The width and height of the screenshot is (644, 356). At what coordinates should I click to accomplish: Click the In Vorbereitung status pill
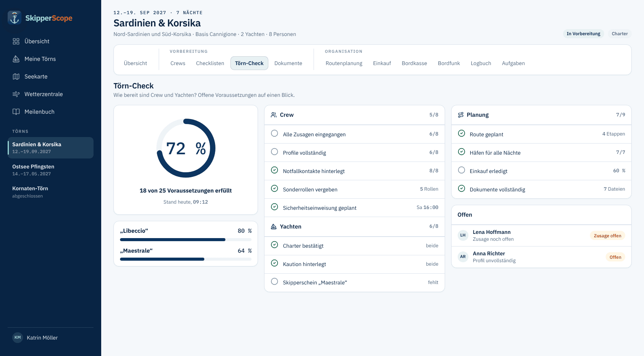pos(583,34)
